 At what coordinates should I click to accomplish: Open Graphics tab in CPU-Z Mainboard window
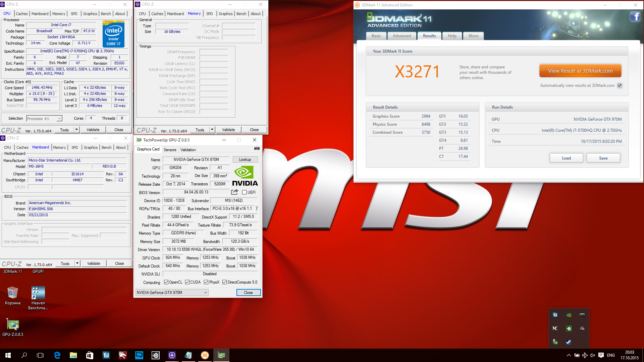91,147
